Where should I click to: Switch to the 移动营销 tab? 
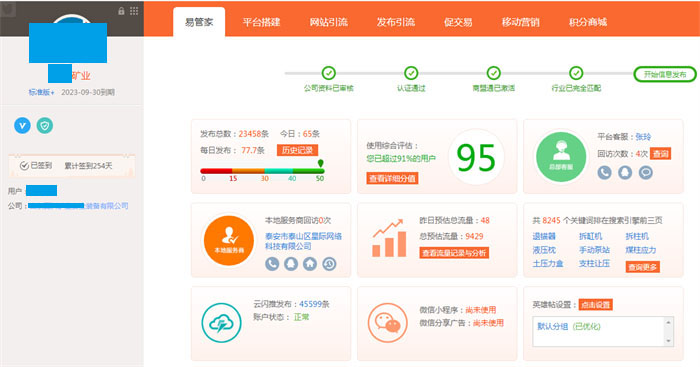click(x=521, y=22)
